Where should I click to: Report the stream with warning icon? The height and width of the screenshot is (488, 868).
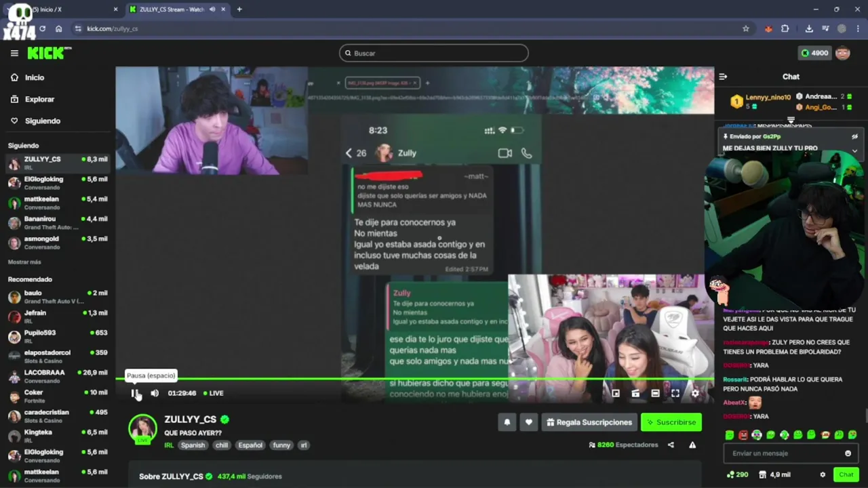[x=692, y=445]
